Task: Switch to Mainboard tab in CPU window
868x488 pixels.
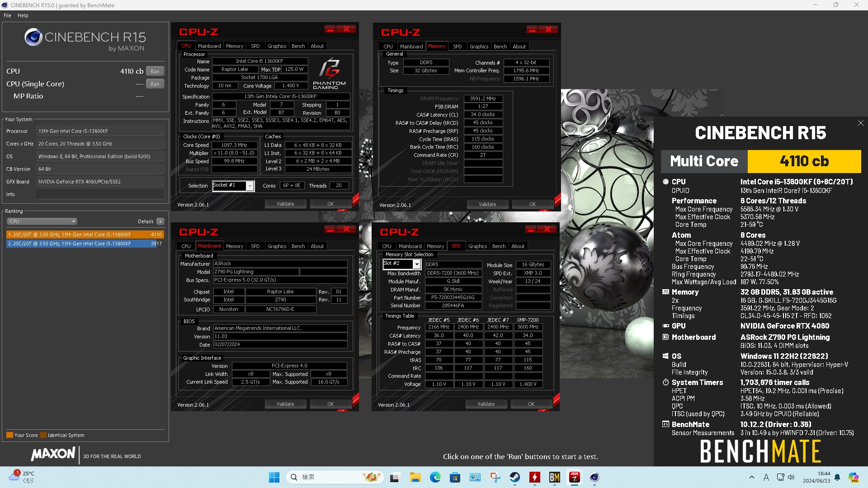Action: [209, 46]
